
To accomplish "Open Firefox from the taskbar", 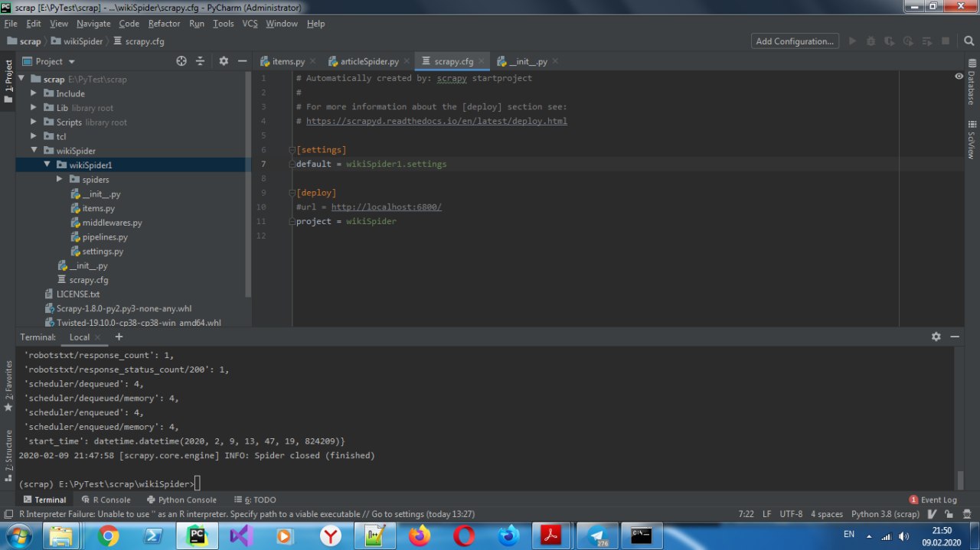I will 419,536.
